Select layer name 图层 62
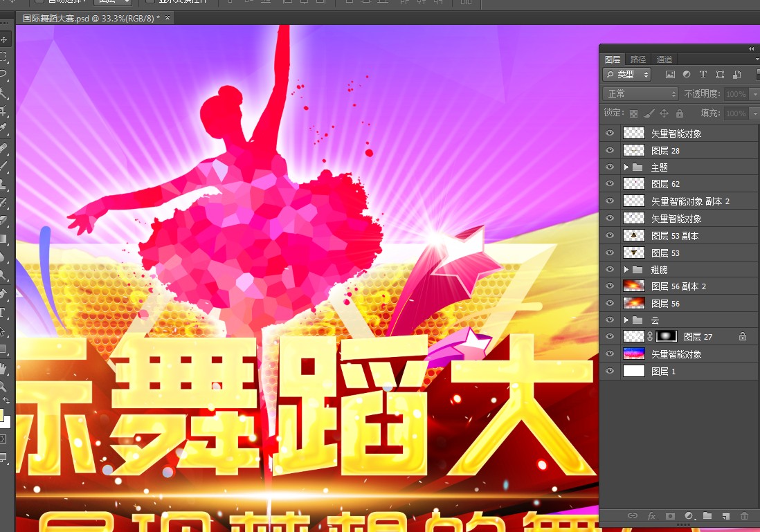The width and height of the screenshot is (760, 532). [665, 184]
